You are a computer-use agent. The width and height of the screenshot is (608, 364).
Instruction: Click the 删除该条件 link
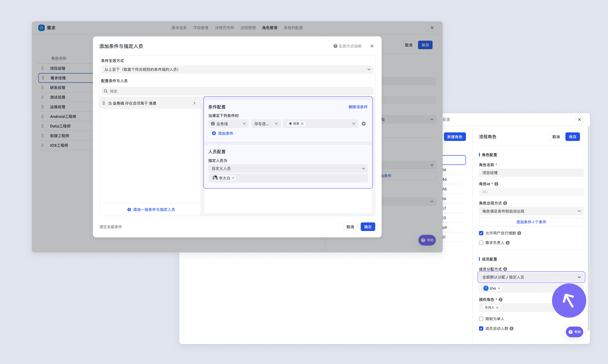pyautogui.click(x=358, y=107)
